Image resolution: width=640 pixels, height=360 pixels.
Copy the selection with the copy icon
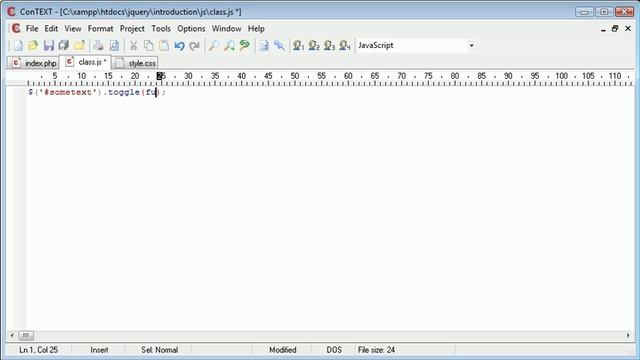click(149, 45)
